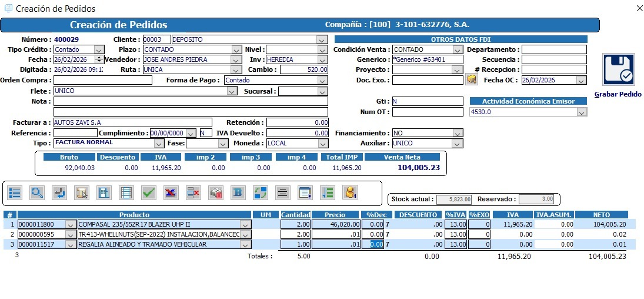The width and height of the screenshot is (644, 299).
Task: Click the centered lines toolbar icon
Action: [282, 192]
